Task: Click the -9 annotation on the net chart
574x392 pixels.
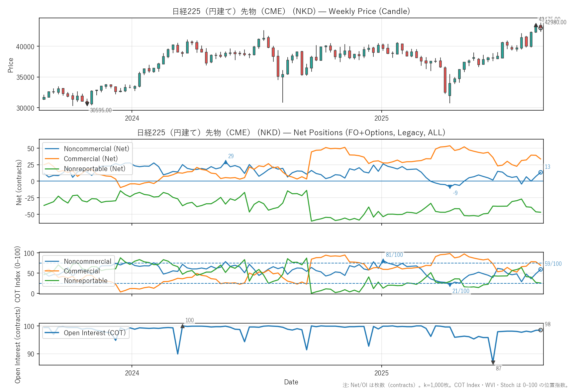Action: [455, 193]
